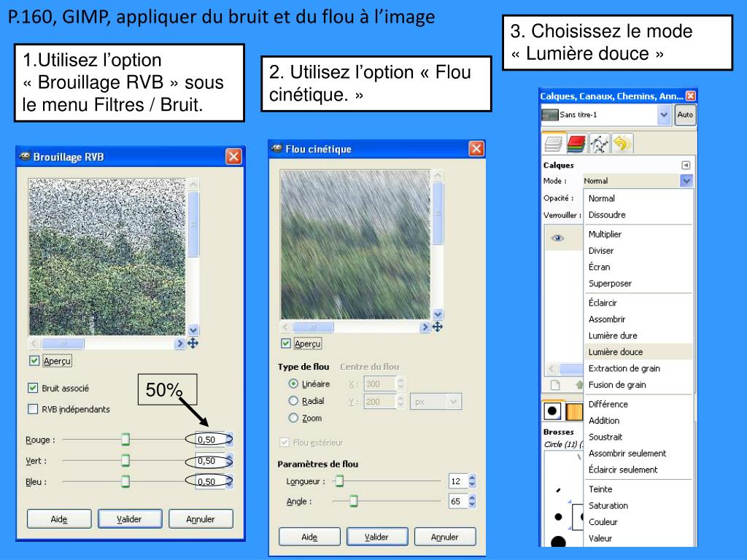Toggle the layer visibility eye icon
747x560 pixels.
(x=557, y=238)
